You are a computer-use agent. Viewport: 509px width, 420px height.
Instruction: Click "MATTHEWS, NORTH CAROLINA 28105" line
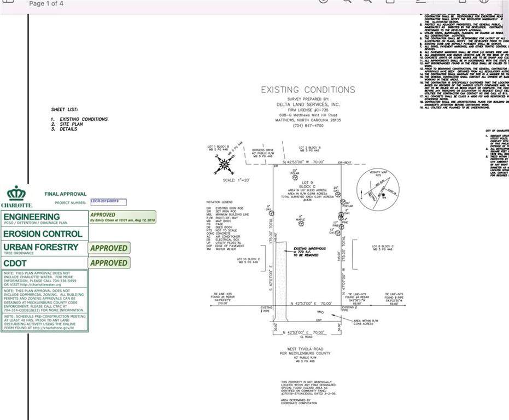(x=308, y=120)
